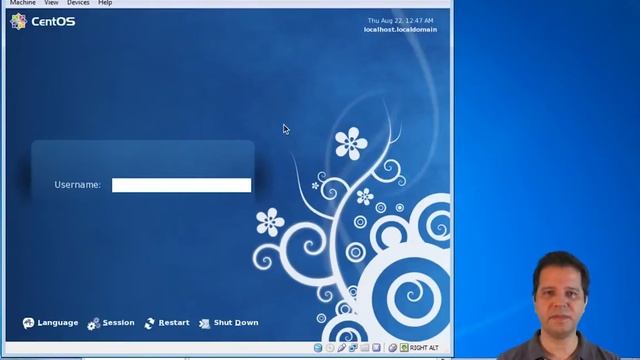Screen dimensions: 640x360
Task: Click the Language globe icon
Action: coord(28,323)
